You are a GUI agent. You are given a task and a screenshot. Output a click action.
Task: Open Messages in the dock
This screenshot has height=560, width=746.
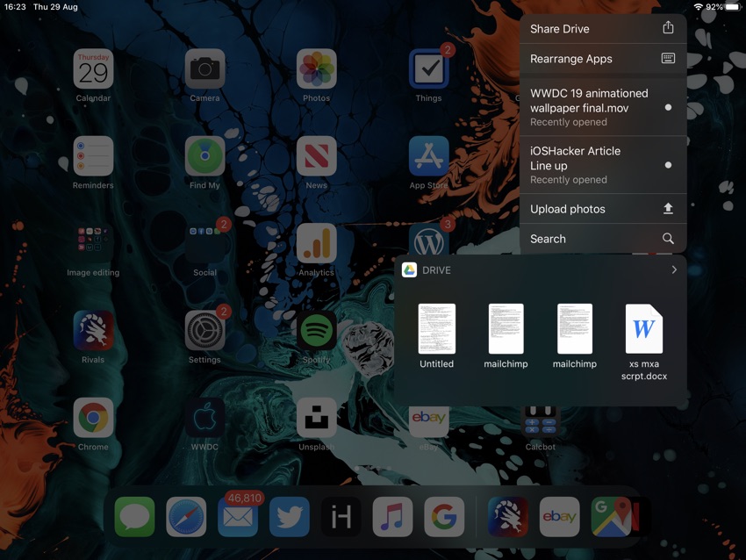tap(134, 517)
